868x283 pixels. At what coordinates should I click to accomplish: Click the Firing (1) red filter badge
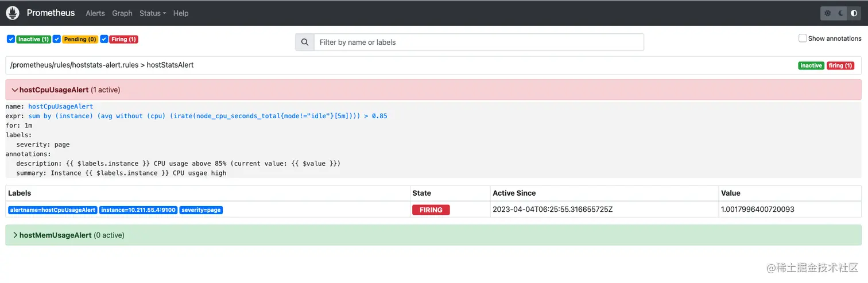[x=124, y=39]
